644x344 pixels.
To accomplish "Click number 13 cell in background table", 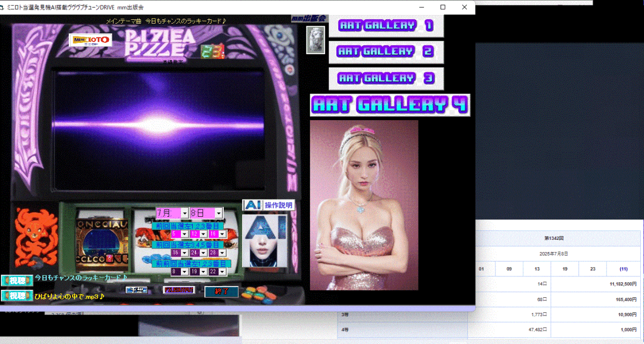I will [x=536, y=269].
